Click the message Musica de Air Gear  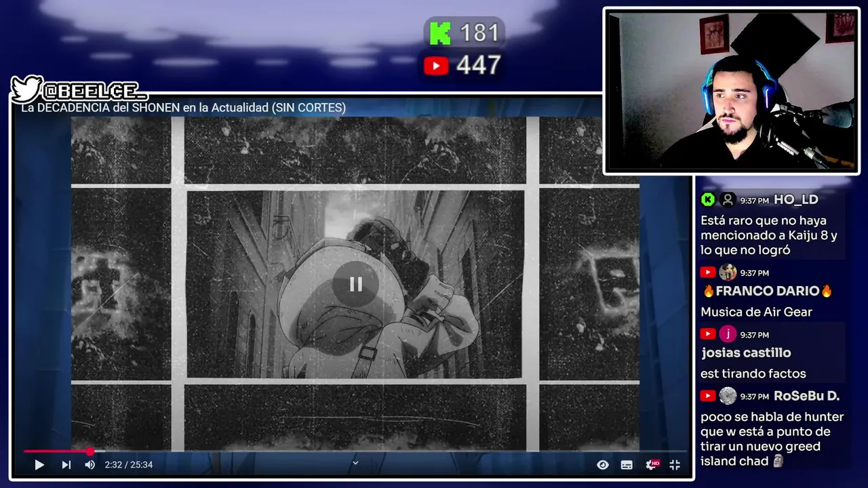point(756,312)
